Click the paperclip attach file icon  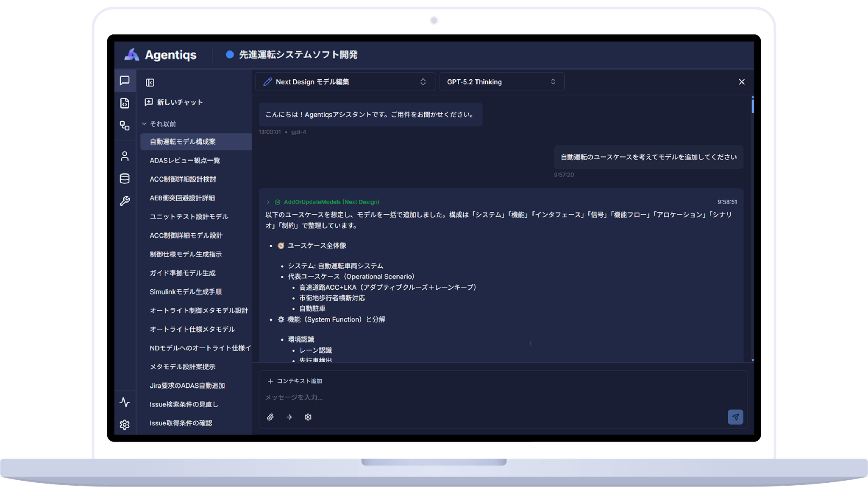tap(270, 417)
